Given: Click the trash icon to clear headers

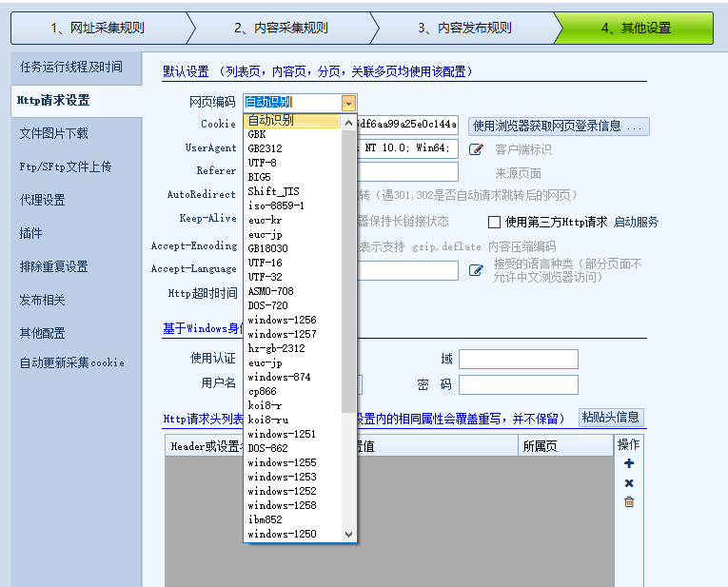Looking at the screenshot, I should click(629, 502).
